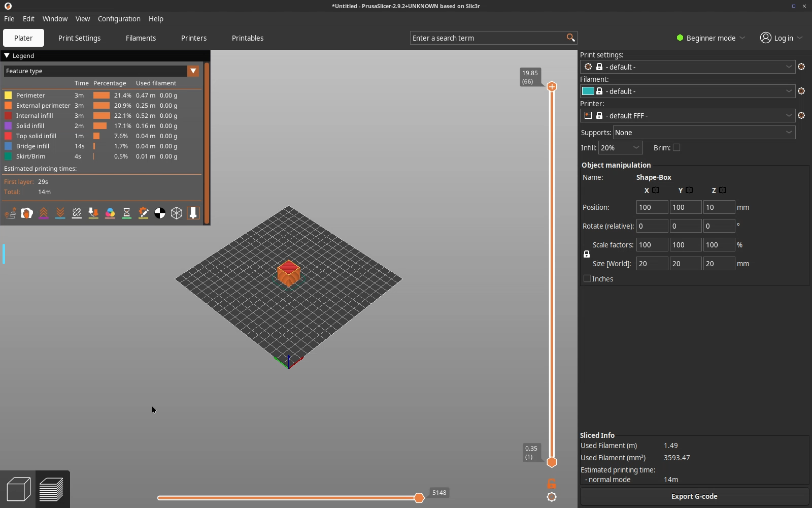Image resolution: width=812 pixels, height=508 pixels.
Task: Enable the Brim checkbox
Action: (676, 147)
